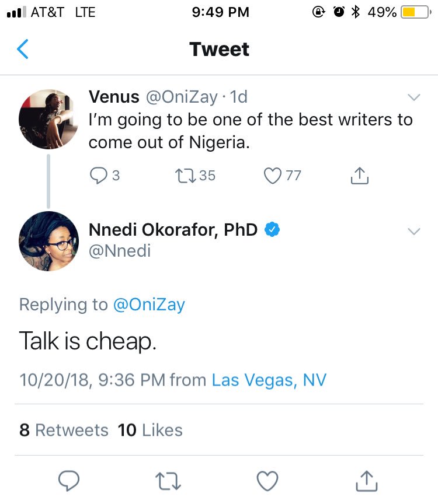Tap the bottom reply bubble icon
The width and height of the screenshot is (438, 504).
(x=69, y=481)
